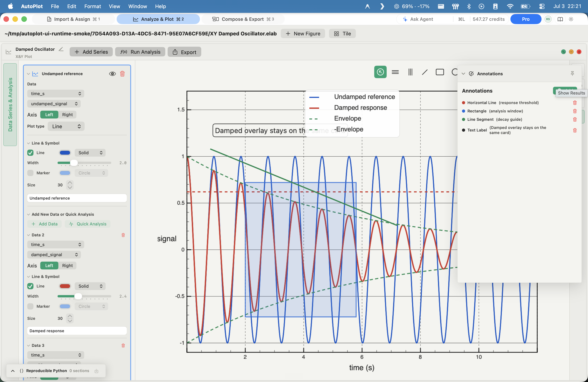
Task: Create a New Figure
Action: coord(303,34)
